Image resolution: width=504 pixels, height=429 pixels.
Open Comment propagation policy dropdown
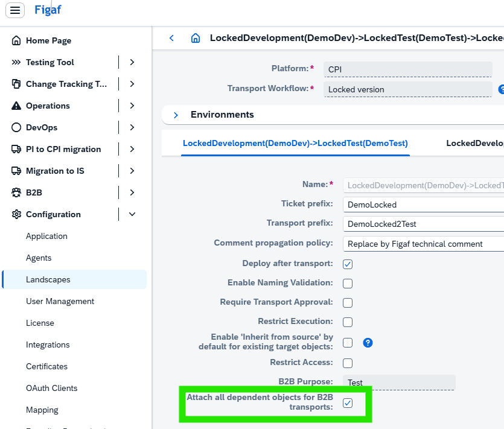(423, 244)
